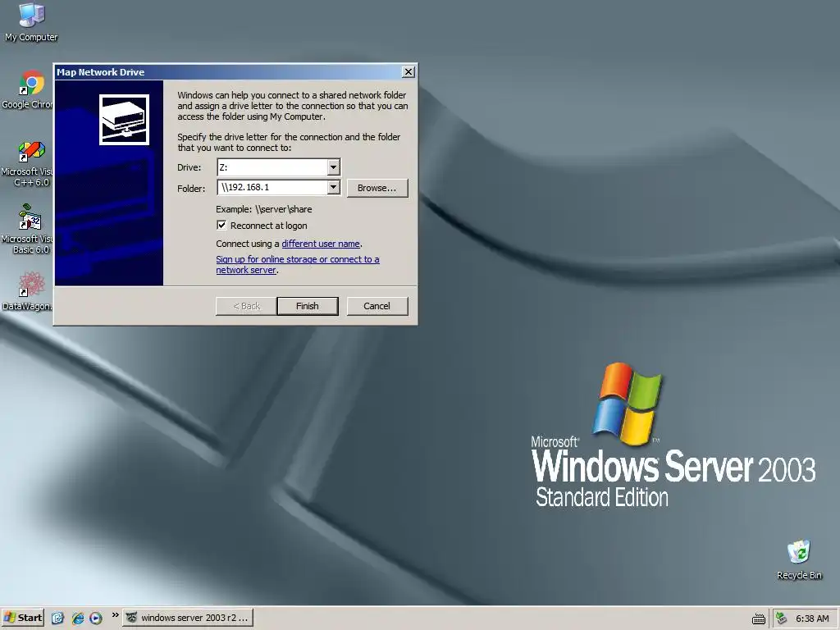This screenshot has width=840, height=630.
Task: Cancel the Map Network Drive dialog
Action: (x=377, y=306)
